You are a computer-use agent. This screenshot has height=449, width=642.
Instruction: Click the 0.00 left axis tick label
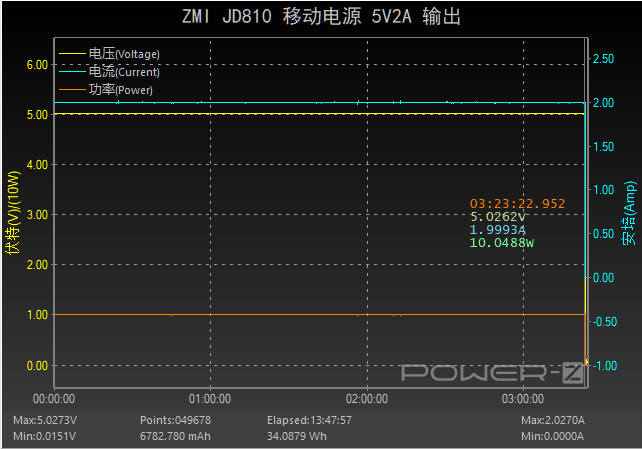pyautogui.click(x=37, y=366)
